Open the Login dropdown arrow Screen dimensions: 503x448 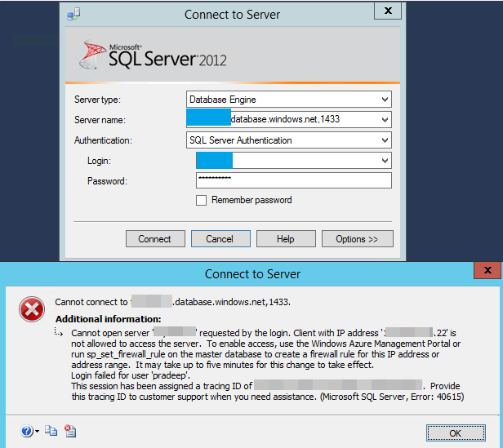[x=385, y=161]
